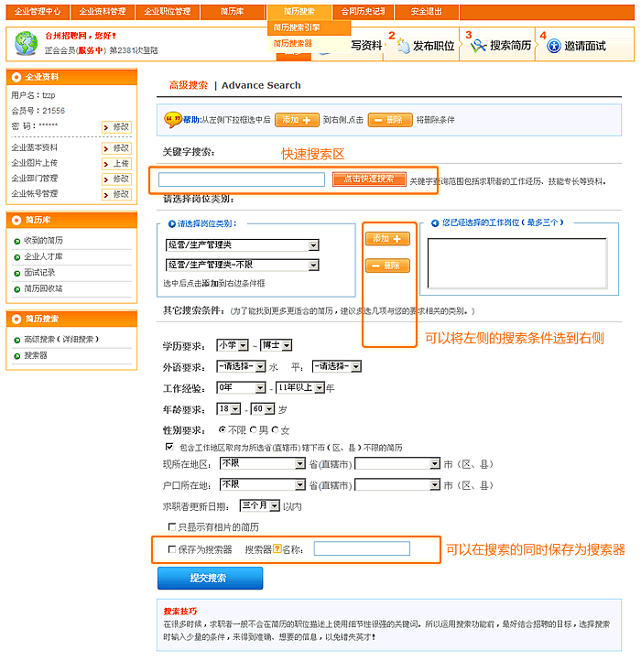Enable the 保存为搜索器 checkbox
The height and width of the screenshot is (672, 641).
171,549
